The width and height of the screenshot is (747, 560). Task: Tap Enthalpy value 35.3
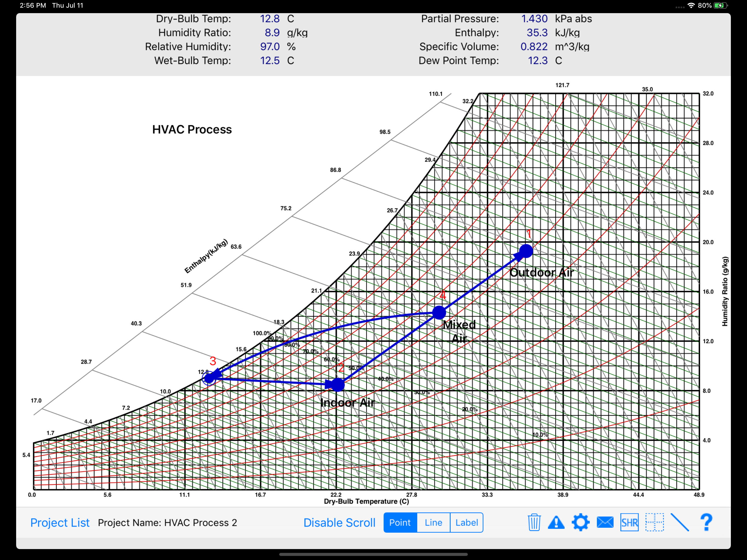pyautogui.click(x=537, y=33)
